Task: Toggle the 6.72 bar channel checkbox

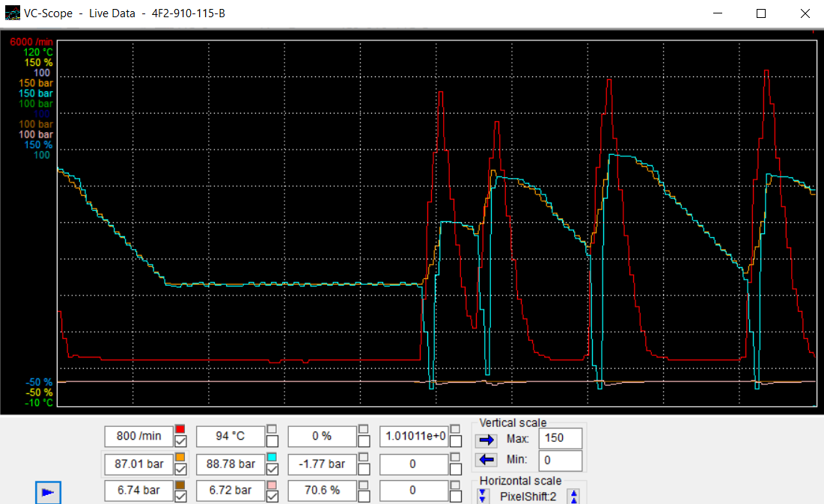Action: click(x=272, y=497)
